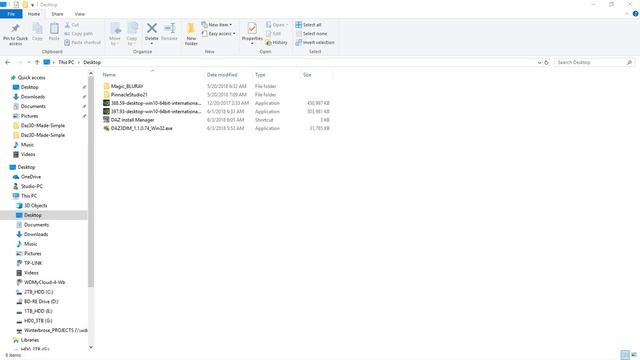
Task: Select This PC in navigation pane
Action: pos(29,196)
